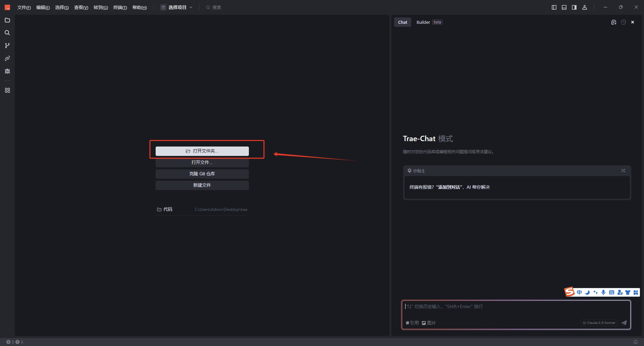Click the 打开文件... button
This screenshot has height=346, width=644.
click(x=202, y=163)
